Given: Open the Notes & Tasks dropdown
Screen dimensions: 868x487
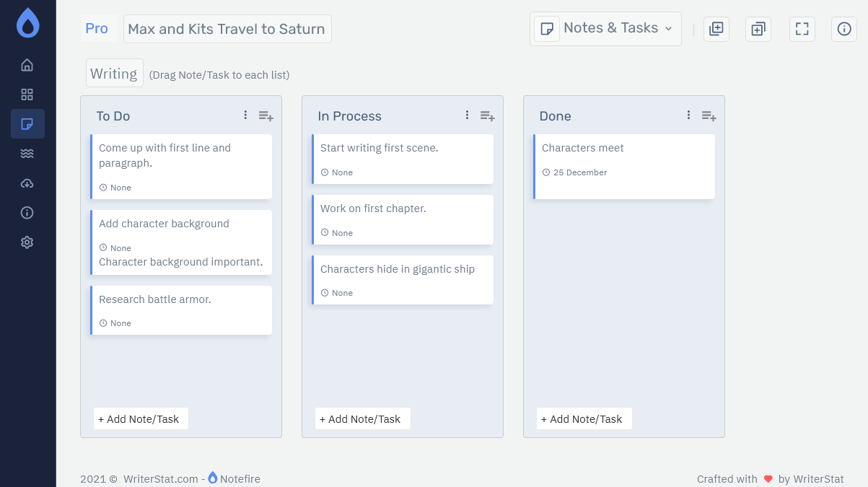Looking at the screenshot, I should 605,28.
